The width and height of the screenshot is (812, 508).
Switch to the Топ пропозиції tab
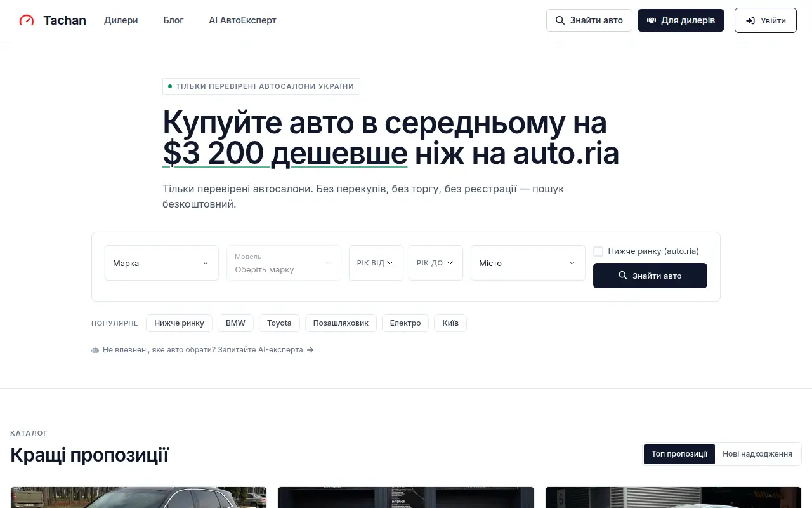(x=679, y=454)
